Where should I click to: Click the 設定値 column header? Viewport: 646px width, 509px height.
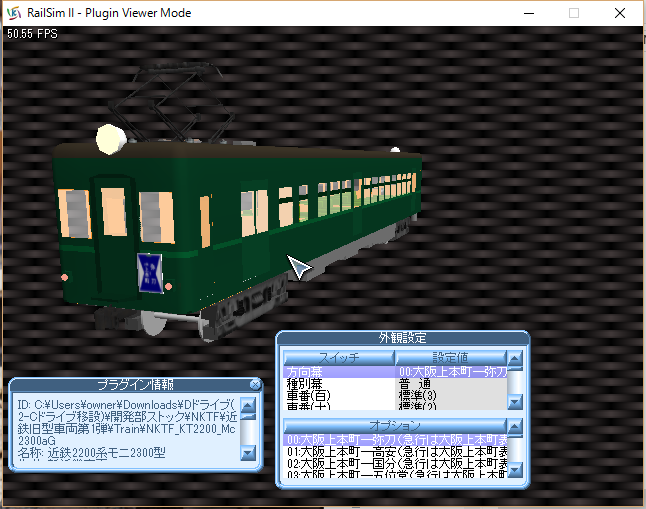pyautogui.click(x=450, y=357)
